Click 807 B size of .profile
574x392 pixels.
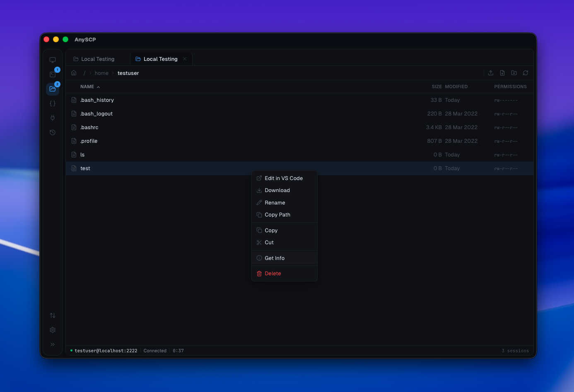point(434,141)
